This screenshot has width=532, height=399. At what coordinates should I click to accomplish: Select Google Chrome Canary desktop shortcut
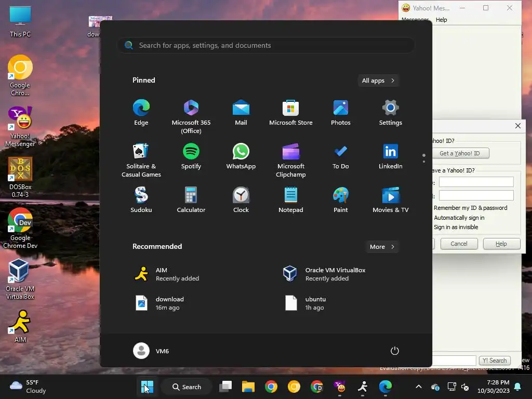(x=20, y=76)
